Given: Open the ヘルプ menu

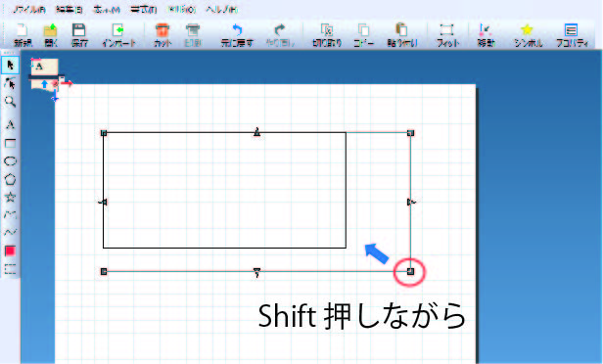Looking at the screenshot, I should (222, 10).
